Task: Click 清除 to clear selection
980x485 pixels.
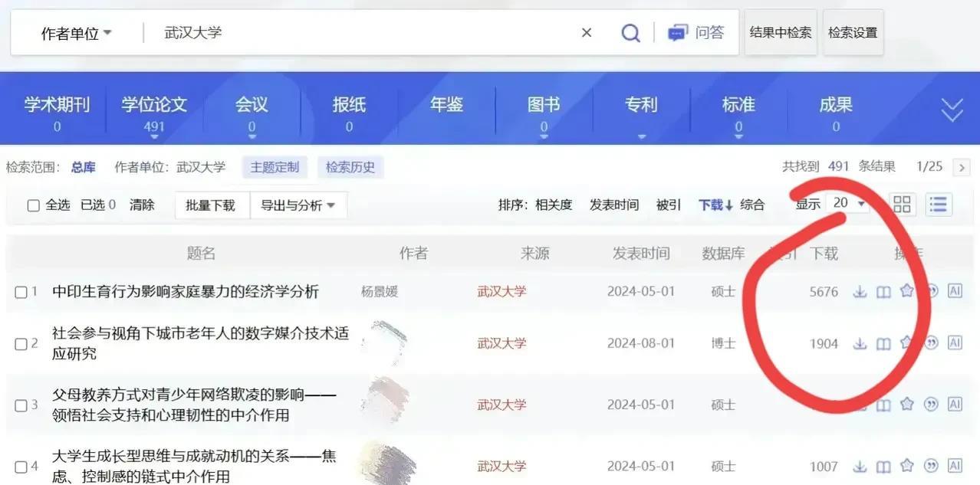Action: point(142,205)
